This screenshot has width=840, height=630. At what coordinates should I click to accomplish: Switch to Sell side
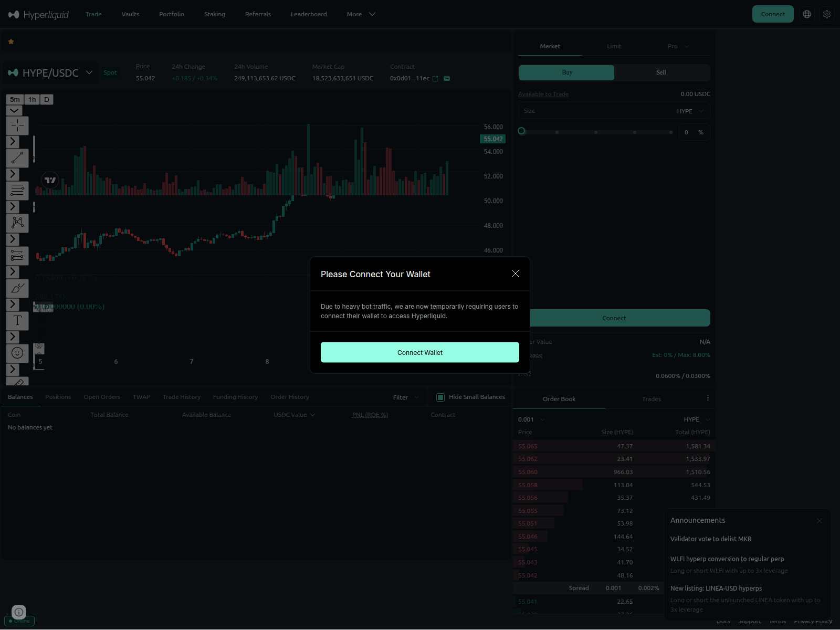tap(661, 72)
